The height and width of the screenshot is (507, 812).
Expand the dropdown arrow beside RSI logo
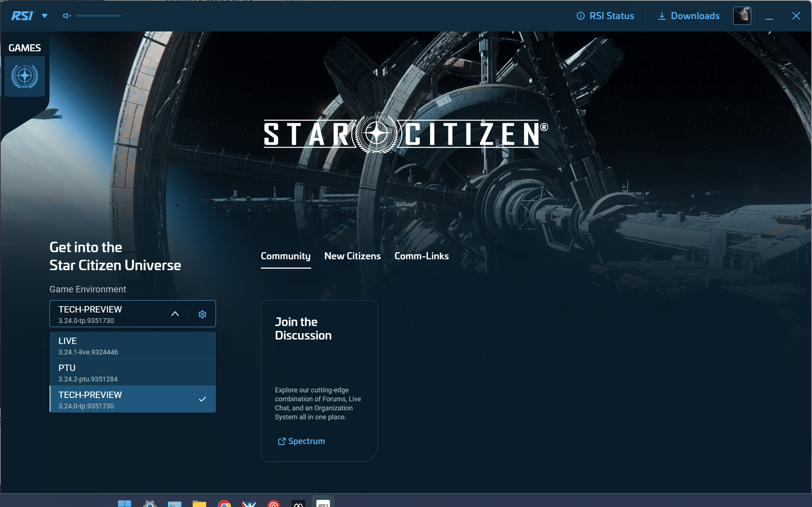tap(45, 16)
